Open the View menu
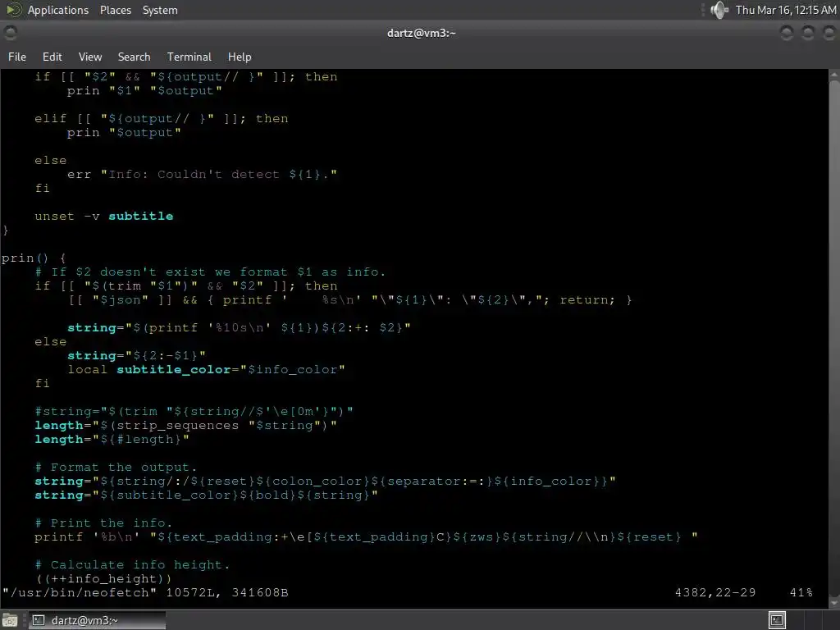Viewport: 840px width, 630px height. (90, 57)
